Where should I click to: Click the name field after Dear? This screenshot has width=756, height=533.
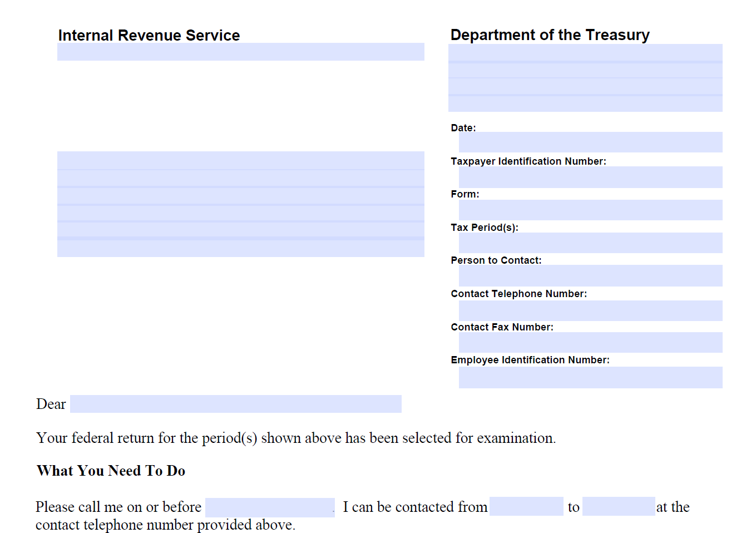235,404
